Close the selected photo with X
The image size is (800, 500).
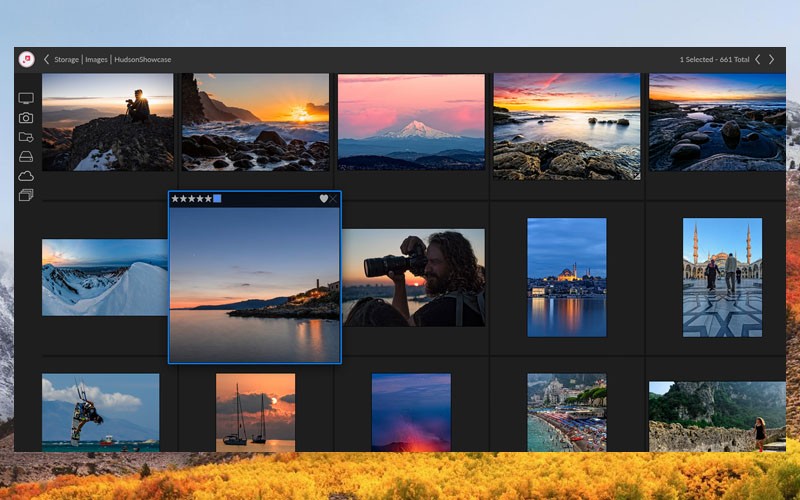pyautogui.click(x=334, y=198)
